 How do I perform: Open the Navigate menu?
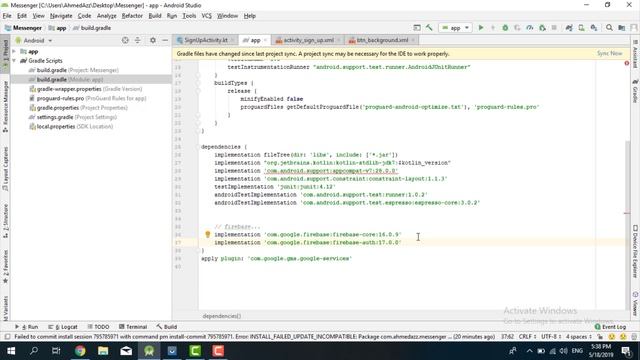click(61, 16)
